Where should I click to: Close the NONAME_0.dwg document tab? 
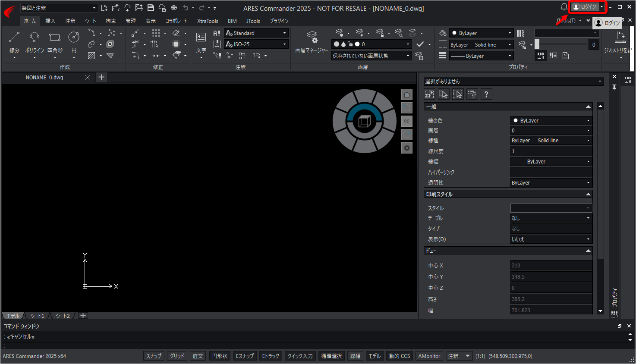88,77
